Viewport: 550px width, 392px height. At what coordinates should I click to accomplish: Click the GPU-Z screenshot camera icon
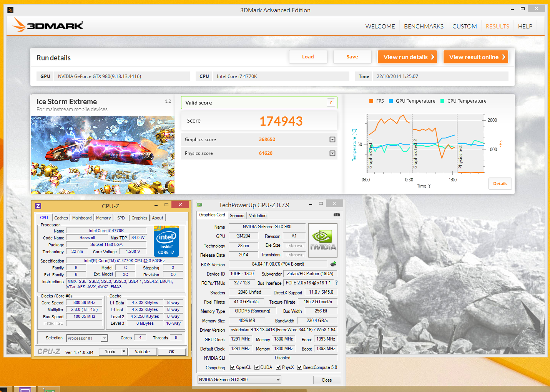(x=336, y=215)
